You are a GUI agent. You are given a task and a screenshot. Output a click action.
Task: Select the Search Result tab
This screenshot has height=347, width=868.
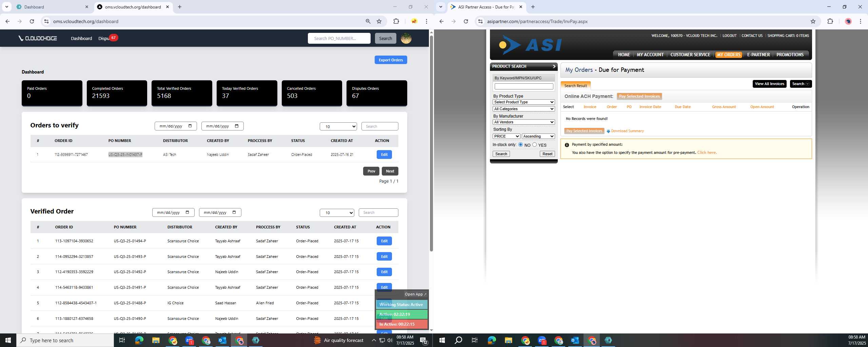(575, 86)
